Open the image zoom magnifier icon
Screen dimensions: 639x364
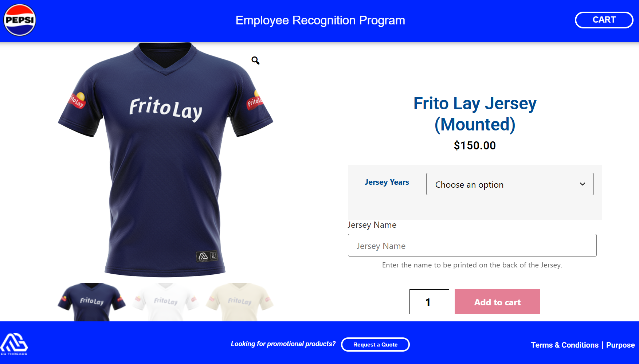(255, 60)
